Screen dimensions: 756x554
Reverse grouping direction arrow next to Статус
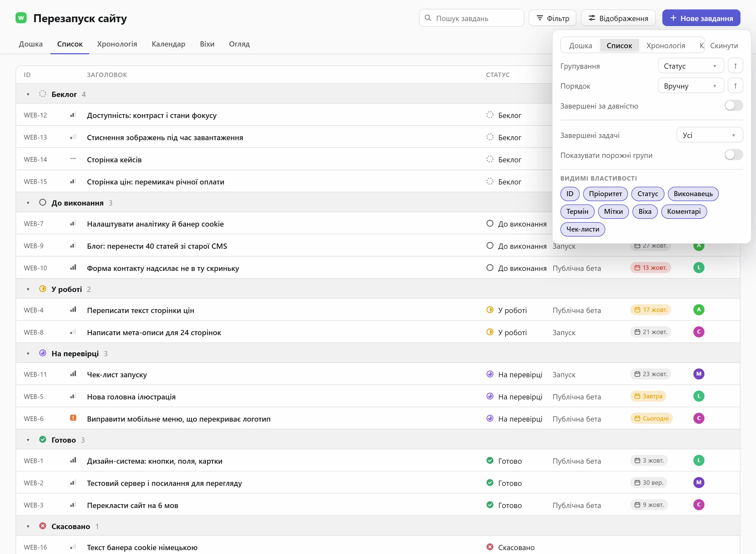click(735, 66)
